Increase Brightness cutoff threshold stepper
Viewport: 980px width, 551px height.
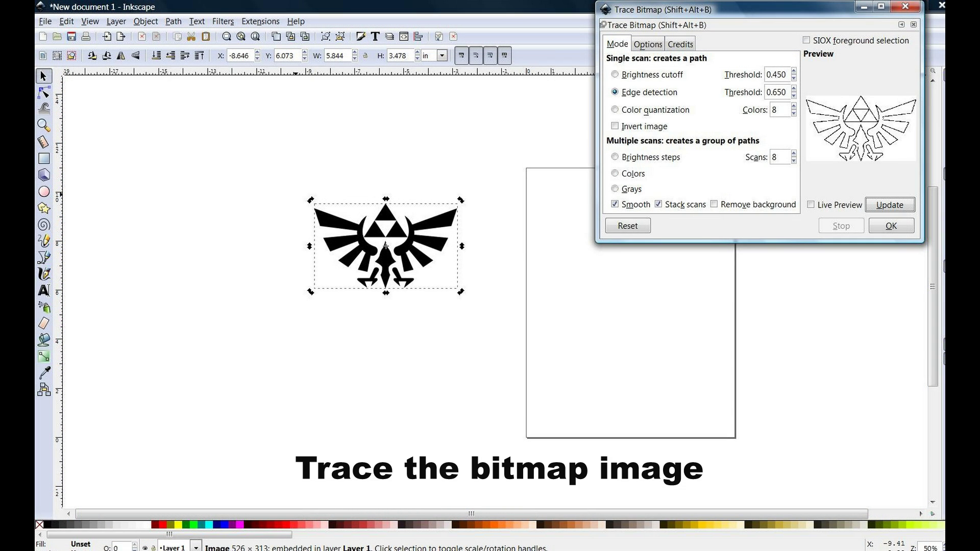click(x=794, y=71)
